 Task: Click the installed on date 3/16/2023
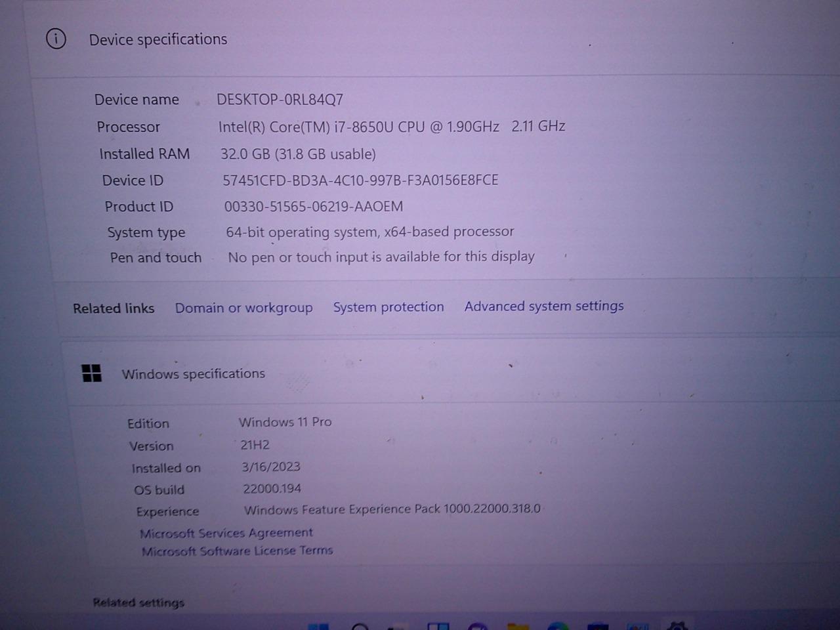[271, 467]
